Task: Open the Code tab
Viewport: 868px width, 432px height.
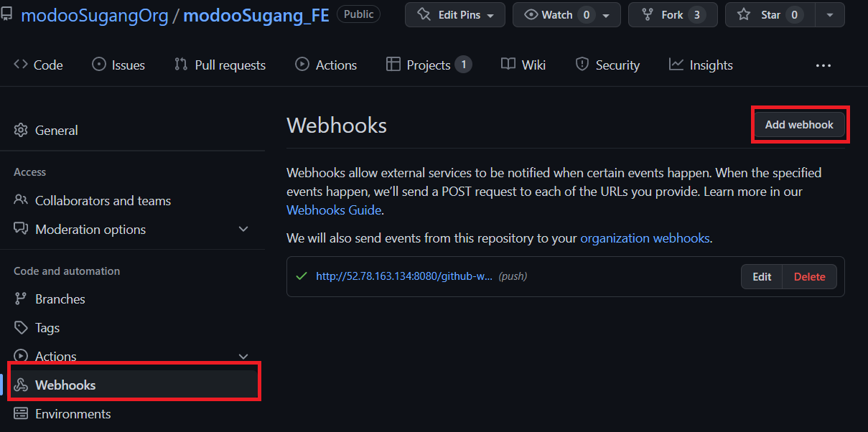Action: [x=39, y=65]
